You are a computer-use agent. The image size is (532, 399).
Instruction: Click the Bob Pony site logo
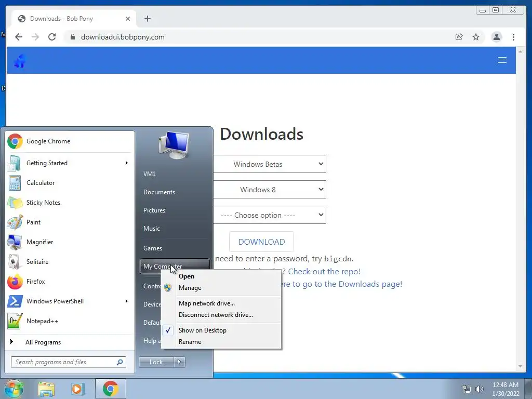click(20, 61)
